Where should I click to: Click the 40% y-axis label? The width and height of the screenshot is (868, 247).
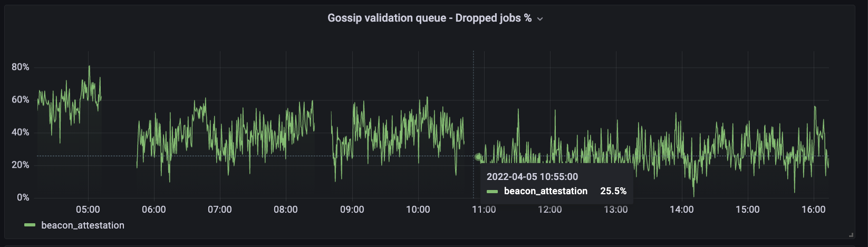(x=21, y=132)
